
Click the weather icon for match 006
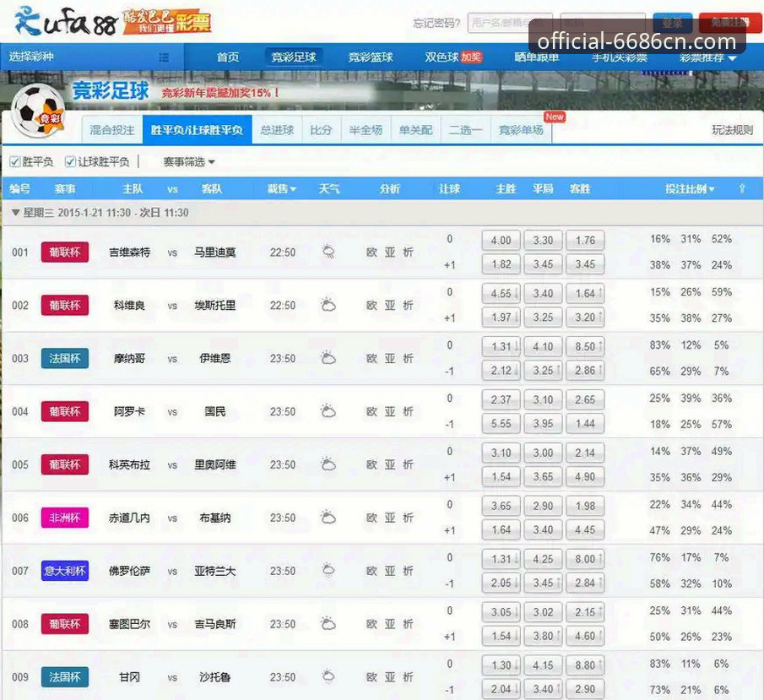coord(328,518)
